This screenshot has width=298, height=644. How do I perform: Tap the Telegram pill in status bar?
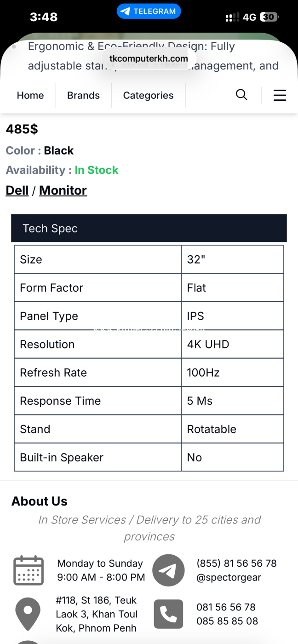[x=149, y=11]
